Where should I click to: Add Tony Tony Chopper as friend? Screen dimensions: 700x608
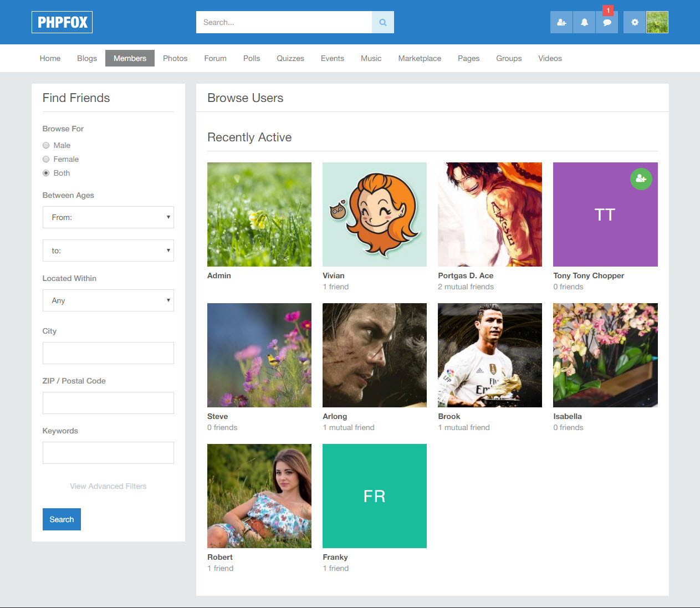tap(641, 178)
